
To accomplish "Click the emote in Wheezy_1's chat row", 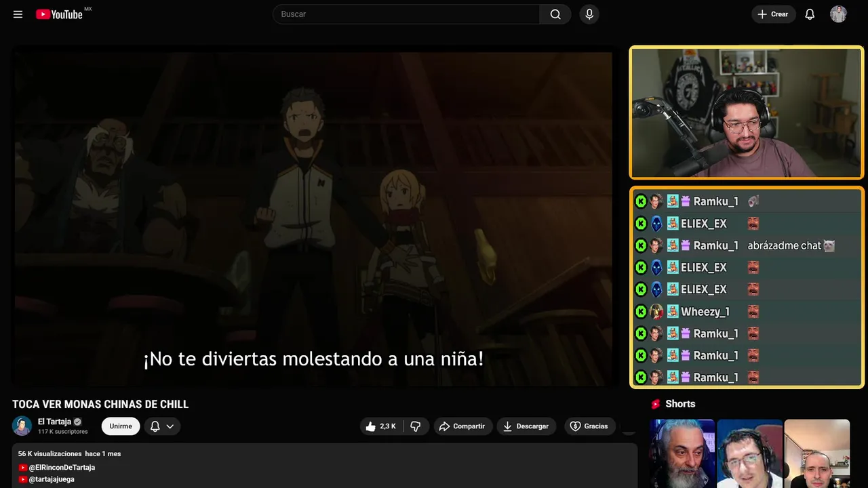I will coord(753,312).
